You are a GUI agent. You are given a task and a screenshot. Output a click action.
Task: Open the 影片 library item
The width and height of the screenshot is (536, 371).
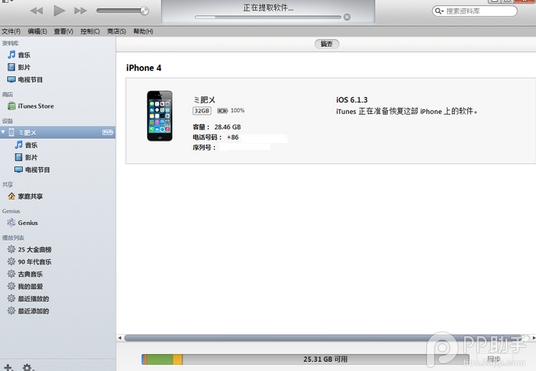[x=19, y=67]
